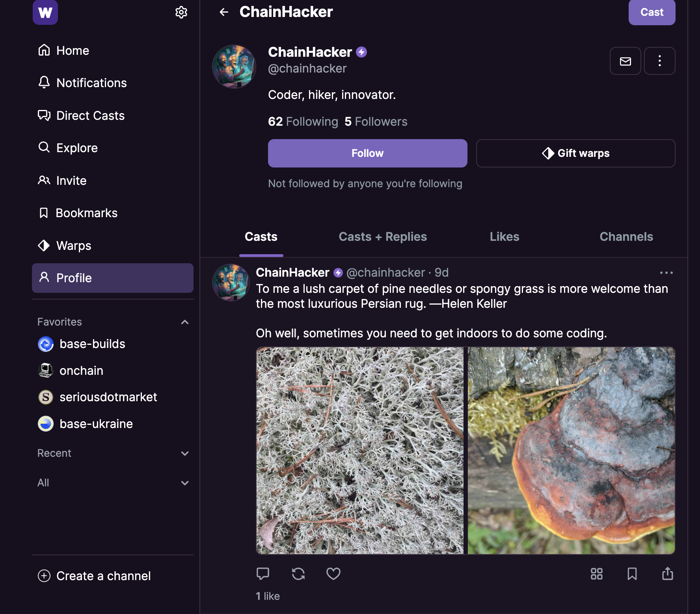Open the base-builds channel name
The image size is (700, 614).
coord(92,344)
